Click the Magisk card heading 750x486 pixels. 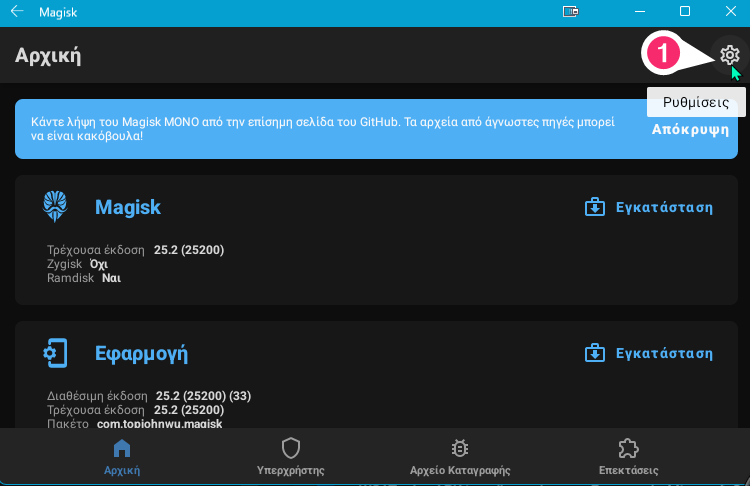(x=128, y=207)
